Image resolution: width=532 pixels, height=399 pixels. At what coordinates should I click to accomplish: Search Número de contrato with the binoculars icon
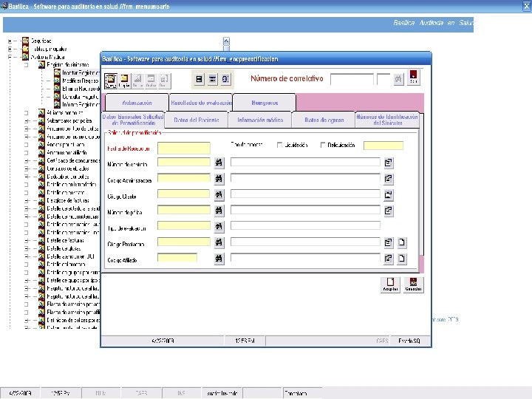[219, 163]
